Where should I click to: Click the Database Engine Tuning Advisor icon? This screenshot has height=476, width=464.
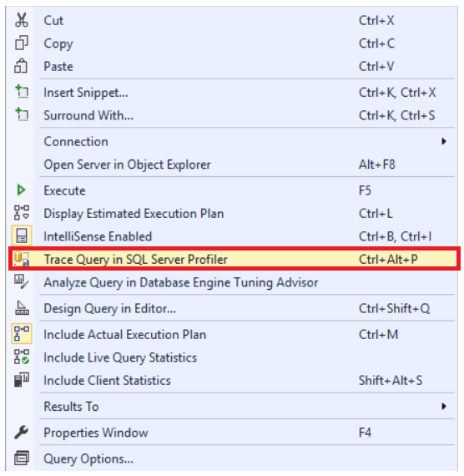[x=22, y=282]
